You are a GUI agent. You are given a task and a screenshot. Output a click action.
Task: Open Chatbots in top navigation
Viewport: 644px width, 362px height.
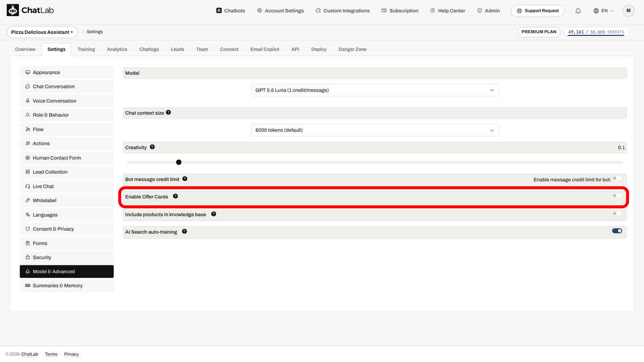point(230,11)
